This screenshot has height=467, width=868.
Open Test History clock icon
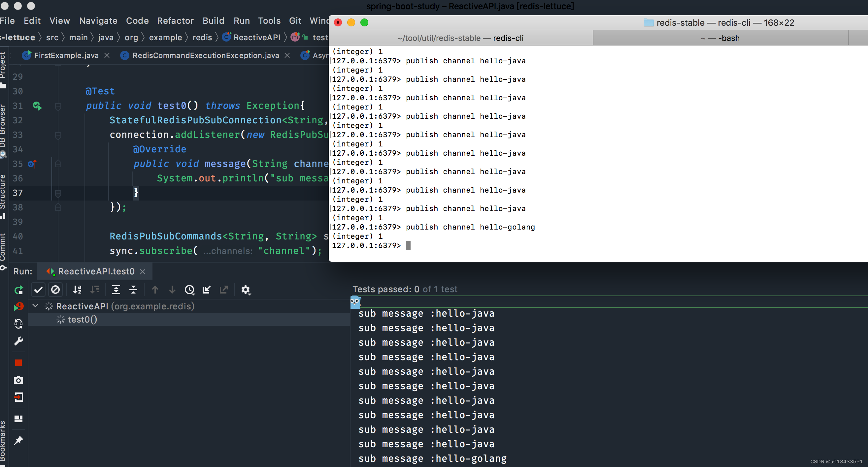pos(189,290)
